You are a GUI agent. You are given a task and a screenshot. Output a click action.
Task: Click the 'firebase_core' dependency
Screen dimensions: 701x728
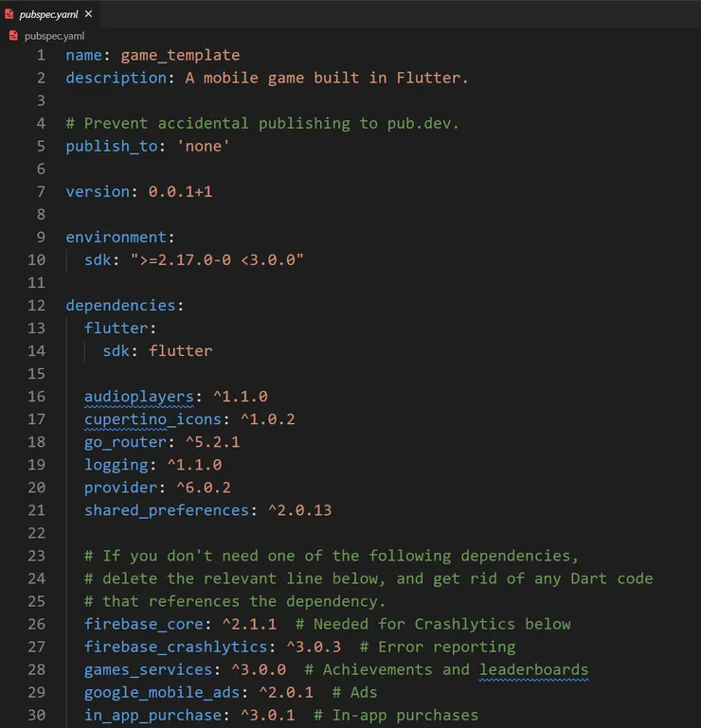[x=144, y=625]
